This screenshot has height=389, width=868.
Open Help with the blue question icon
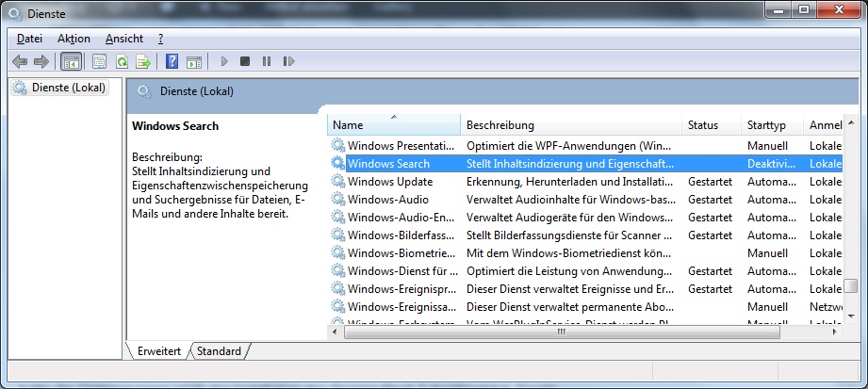(172, 61)
